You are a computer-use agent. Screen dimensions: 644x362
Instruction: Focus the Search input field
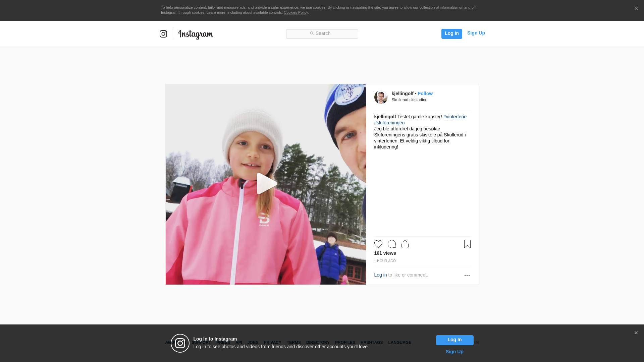[x=322, y=34]
